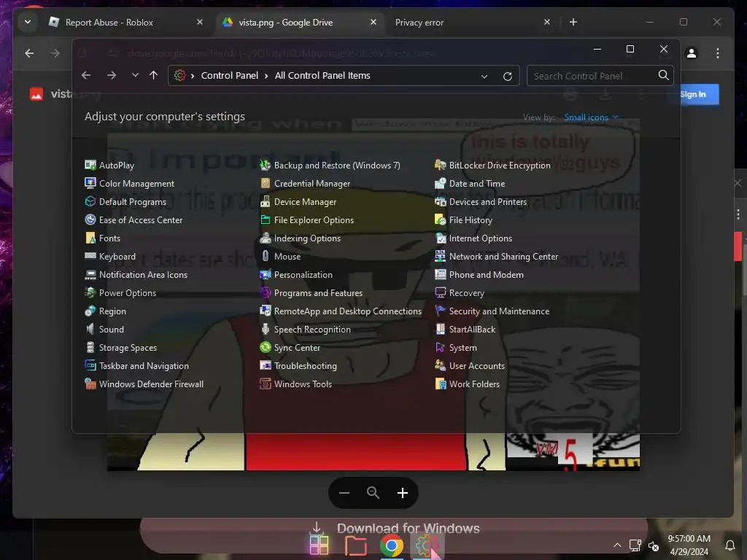Click the Region link
The image size is (747, 560).
click(112, 311)
